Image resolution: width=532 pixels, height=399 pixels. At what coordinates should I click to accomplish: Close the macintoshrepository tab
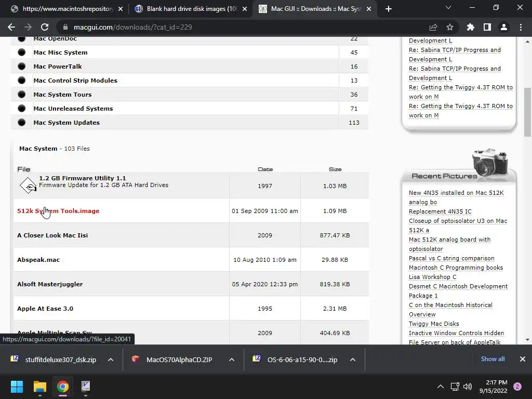click(x=121, y=9)
